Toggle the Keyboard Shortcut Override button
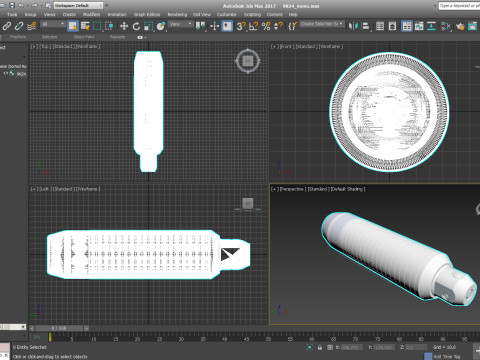Viewport: 480px width, 360px height. click(227, 26)
